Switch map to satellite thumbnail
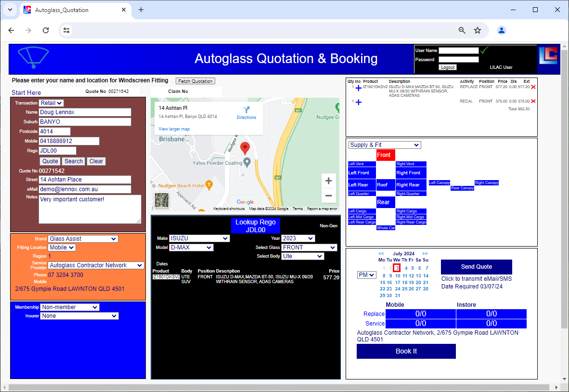The width and height of the screenshot is (569, 392). click(x=161, y=200)
